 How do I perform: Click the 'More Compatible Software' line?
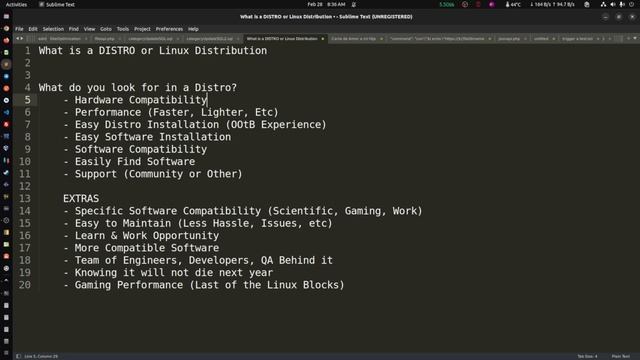click(x=141, y=248)
